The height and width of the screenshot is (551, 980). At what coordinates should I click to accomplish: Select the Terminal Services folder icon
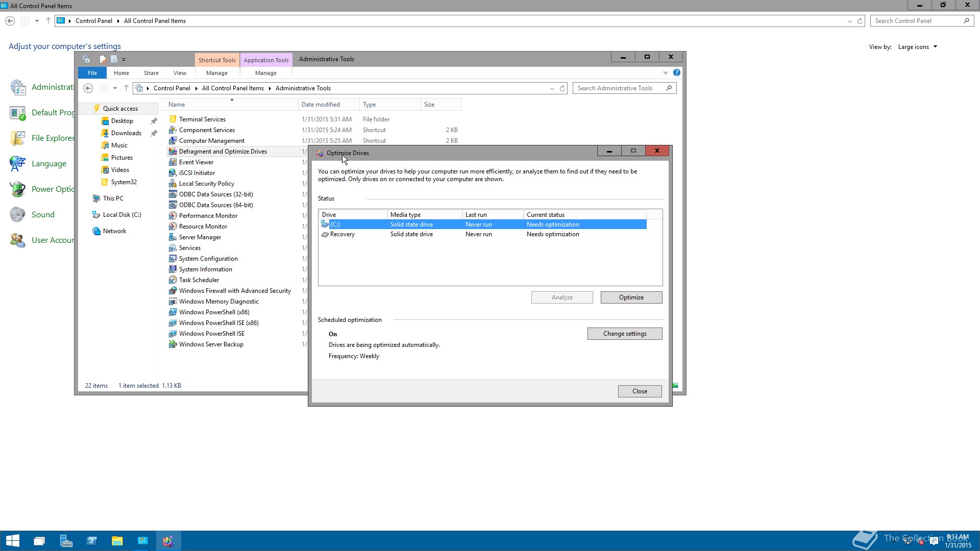coord(173,119)
